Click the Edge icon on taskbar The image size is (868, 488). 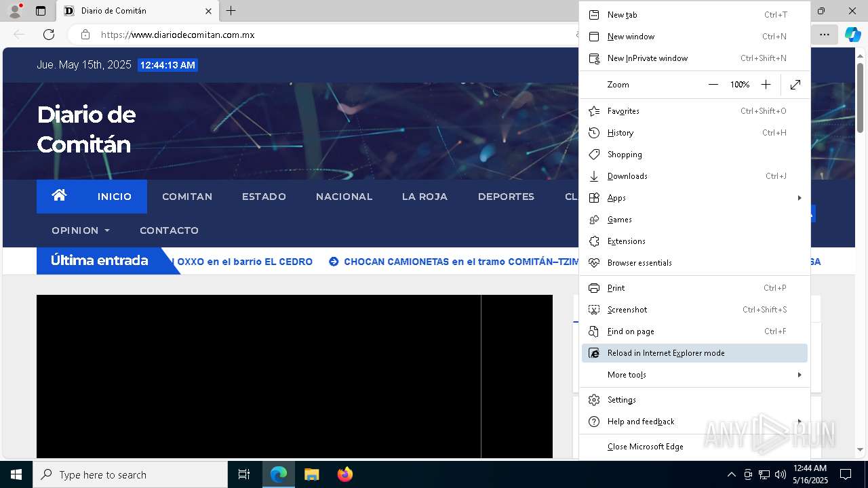(x=279, y=475)
